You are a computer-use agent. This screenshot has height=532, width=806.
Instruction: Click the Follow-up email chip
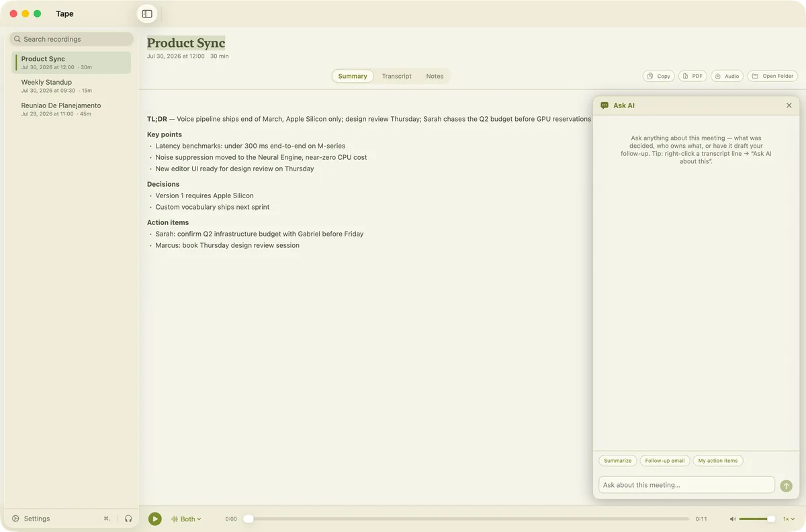point(665,461)
